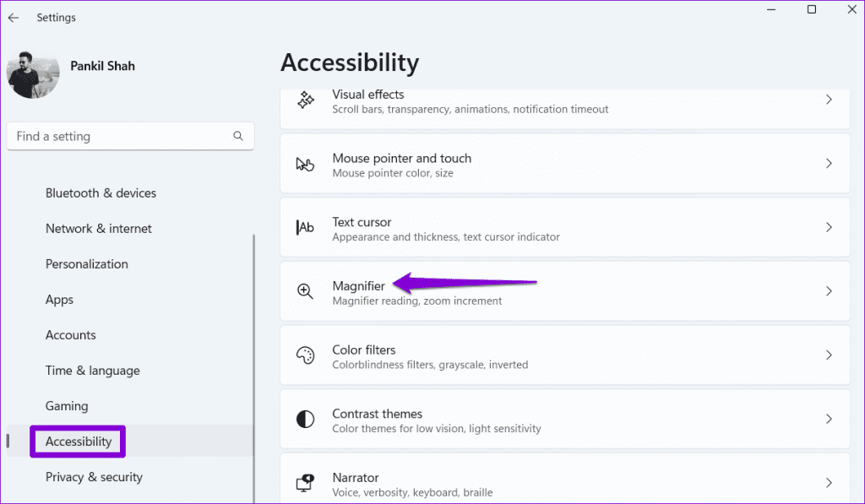Image resolution: width=865 pixels, height=504 pixels.
Task: Click the Magnifier zoom icon
Action: [305, 291]
